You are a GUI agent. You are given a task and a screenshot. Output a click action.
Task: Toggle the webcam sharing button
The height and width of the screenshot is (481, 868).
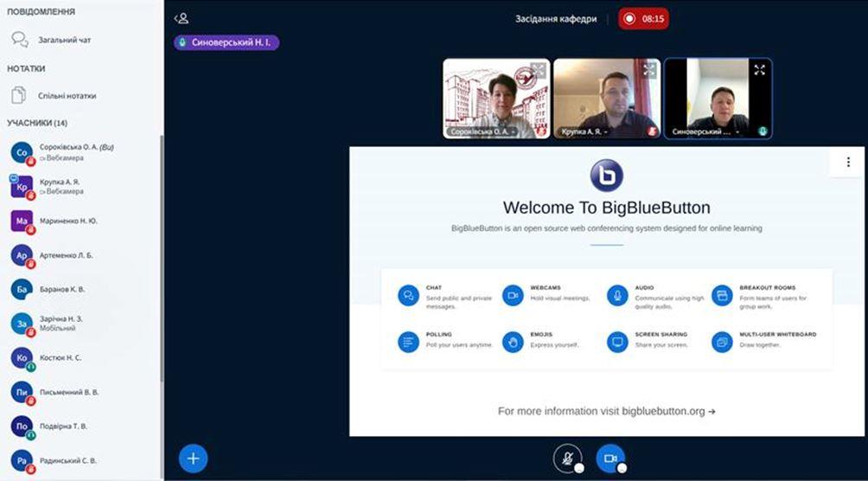(610, 459)
